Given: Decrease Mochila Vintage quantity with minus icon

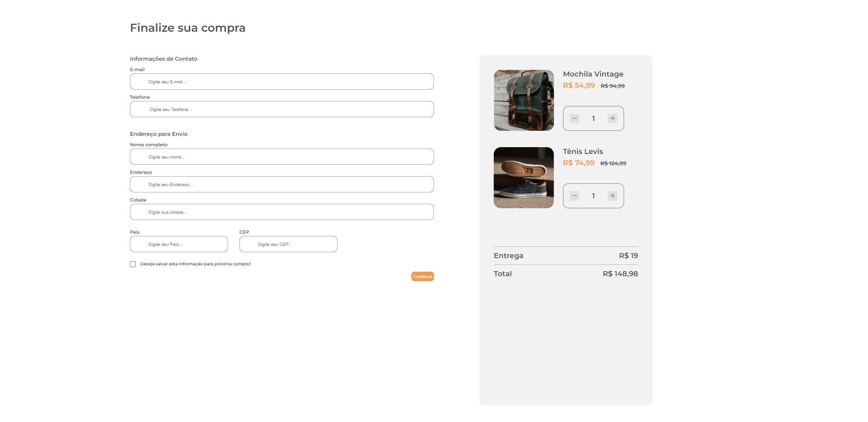Looking at the screenshot, I should 574,119.
